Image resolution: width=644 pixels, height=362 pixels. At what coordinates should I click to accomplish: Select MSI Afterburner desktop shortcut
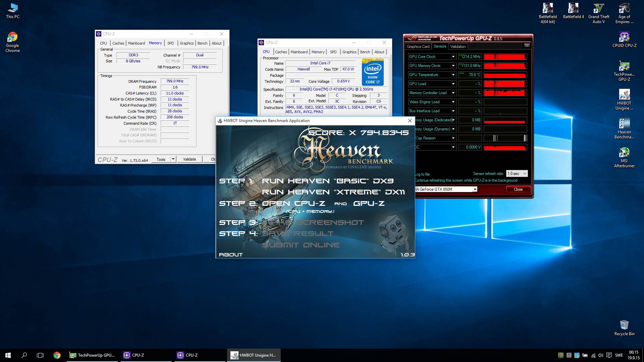[x=624, y=158]
